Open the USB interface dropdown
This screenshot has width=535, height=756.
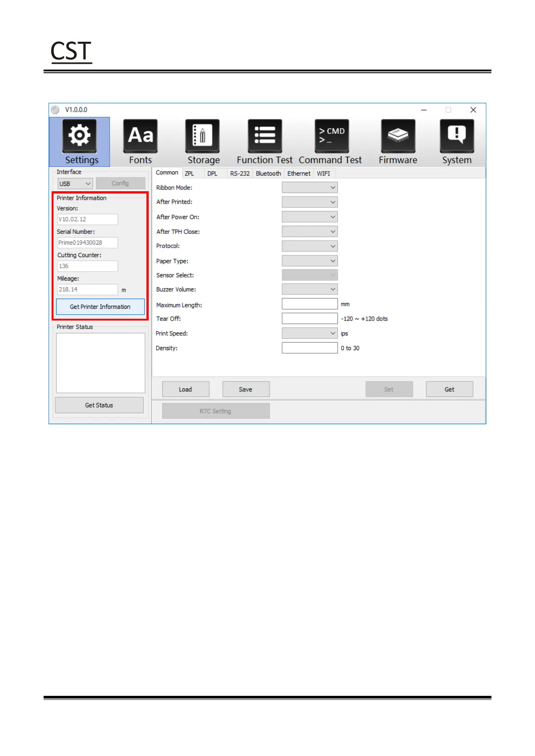(x=75, y=184)
